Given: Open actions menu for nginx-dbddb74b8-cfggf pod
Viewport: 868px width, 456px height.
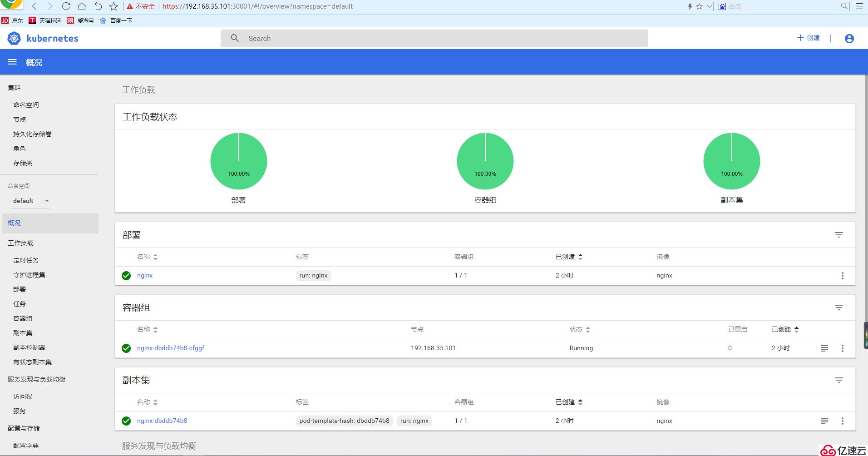Looking at the screenshot, I should point(842,348).
